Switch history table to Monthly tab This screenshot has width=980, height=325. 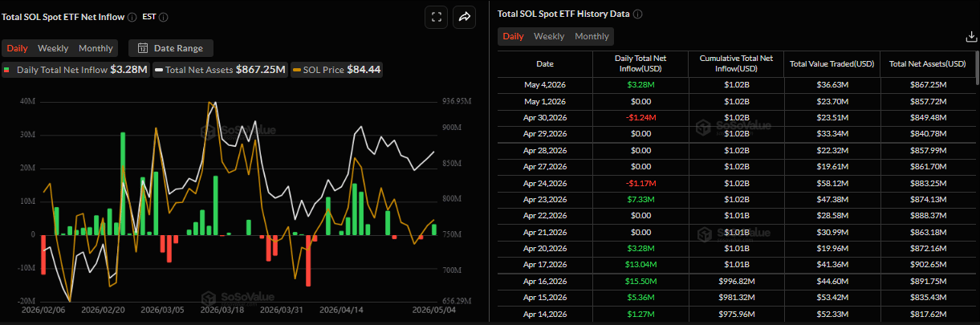[592, 36]
